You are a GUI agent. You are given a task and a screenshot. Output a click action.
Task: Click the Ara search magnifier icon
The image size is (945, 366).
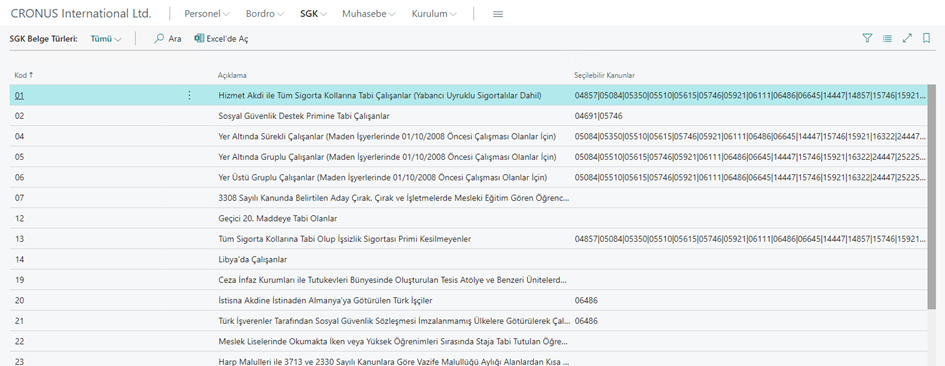[159, 39]
